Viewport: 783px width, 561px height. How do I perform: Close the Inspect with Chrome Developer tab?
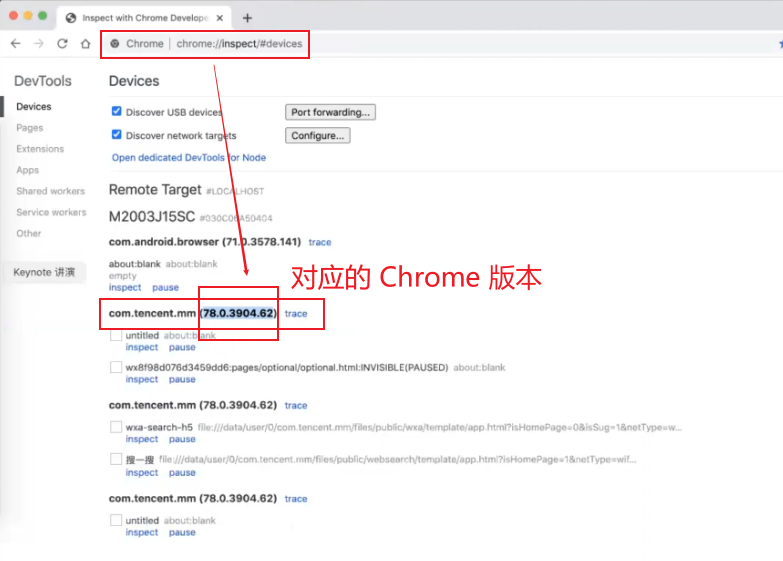220,18
